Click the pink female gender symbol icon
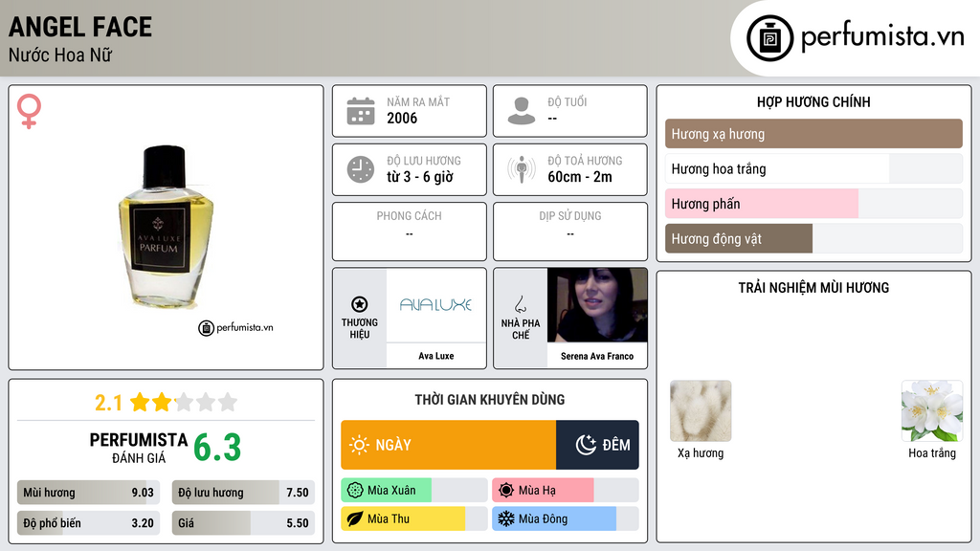The image size is (980, 551). click(x=29, y=111)
